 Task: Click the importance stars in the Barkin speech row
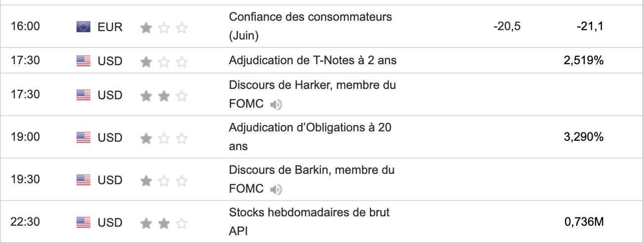pyautogui.click(x=163, y=181)
